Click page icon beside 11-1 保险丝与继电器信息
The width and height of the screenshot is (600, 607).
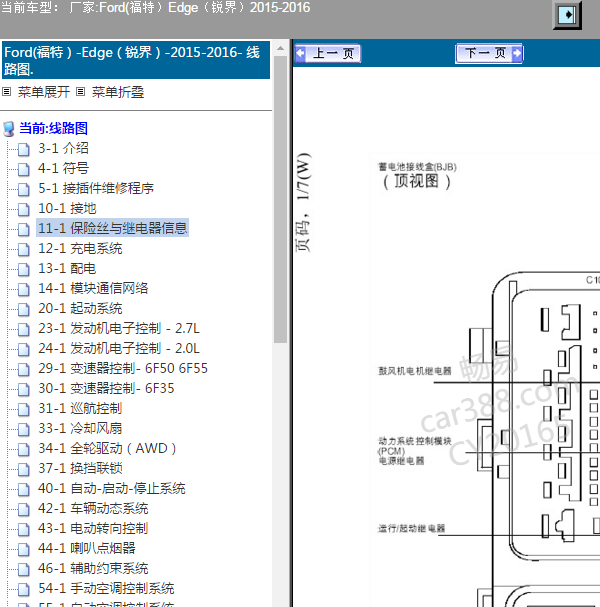pyautogui.click(x=24, y=229)
